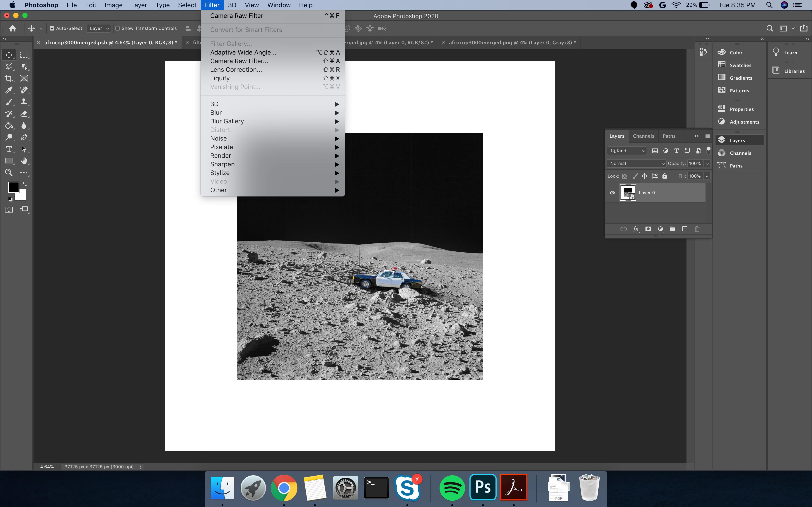The image size is (812, 507).
Task: Open the Swatches panel button
Action: tap(740, 65)
